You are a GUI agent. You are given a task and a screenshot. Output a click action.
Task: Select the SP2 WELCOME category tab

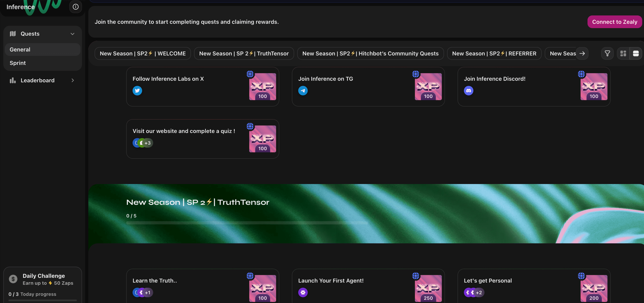[x=142, y=54]
